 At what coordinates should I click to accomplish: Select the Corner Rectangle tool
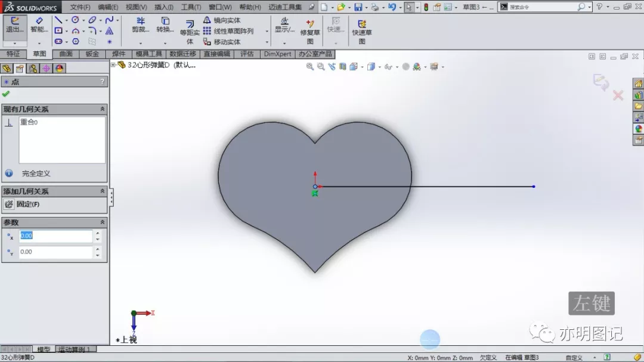click(58, 31)
